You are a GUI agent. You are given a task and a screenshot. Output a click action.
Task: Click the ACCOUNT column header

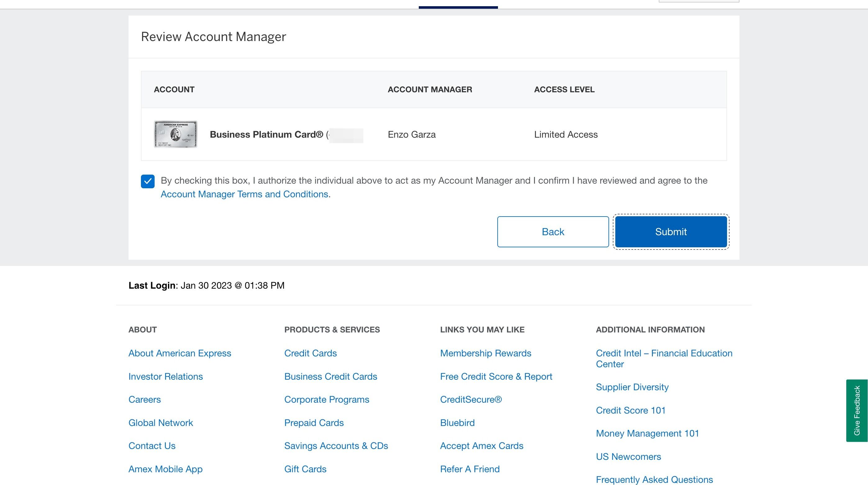(174, 89)
